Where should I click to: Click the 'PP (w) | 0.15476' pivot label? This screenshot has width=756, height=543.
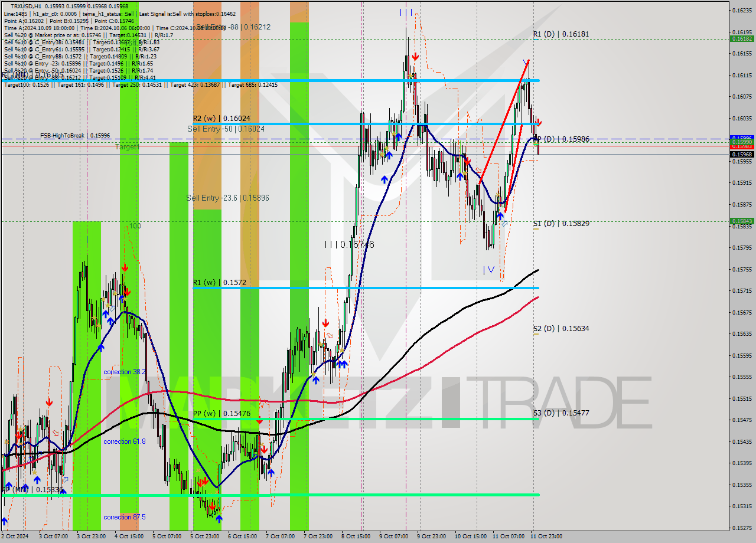(x=221, y=414)
